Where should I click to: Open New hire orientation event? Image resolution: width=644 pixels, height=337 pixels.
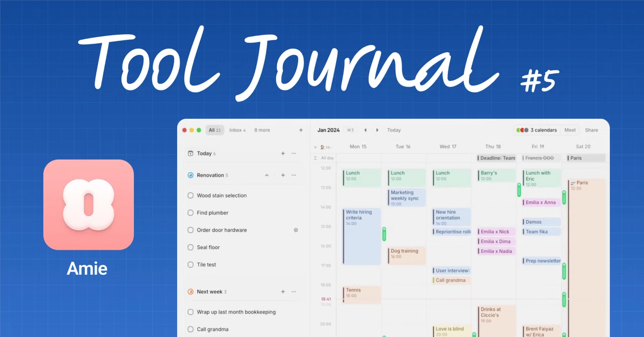click(452, 217)
